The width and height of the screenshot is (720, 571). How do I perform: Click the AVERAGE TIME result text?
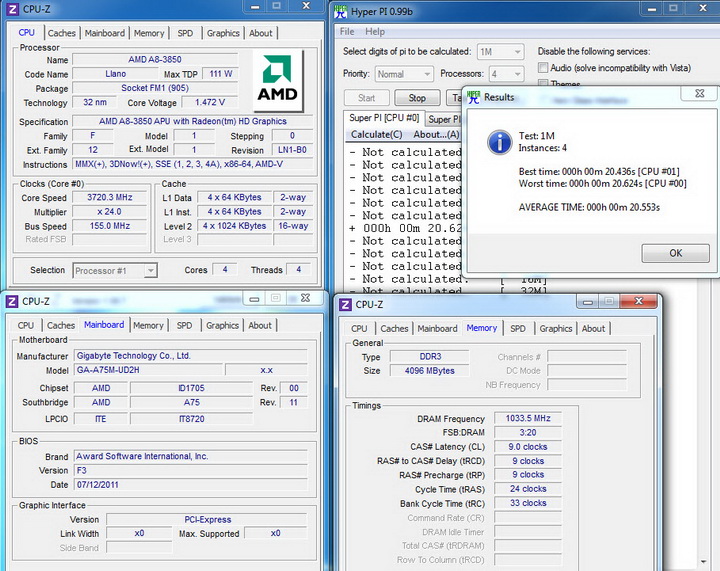(x=589, y=207)
